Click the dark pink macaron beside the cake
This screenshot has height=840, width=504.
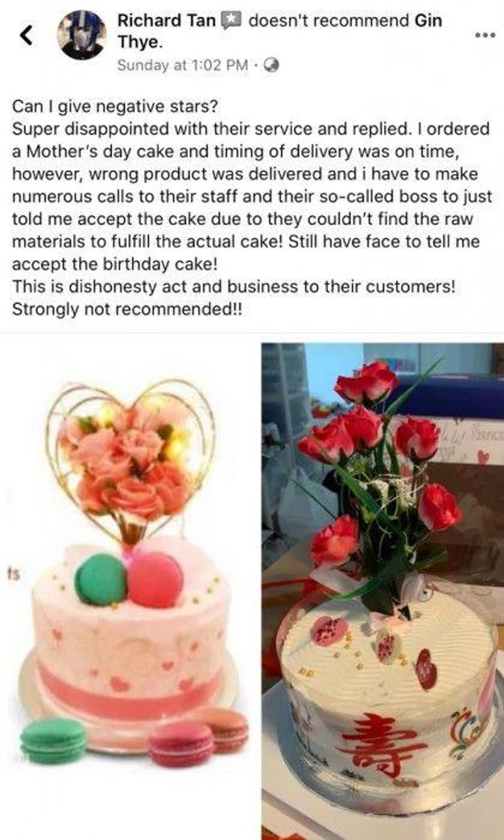pos(181,743)
